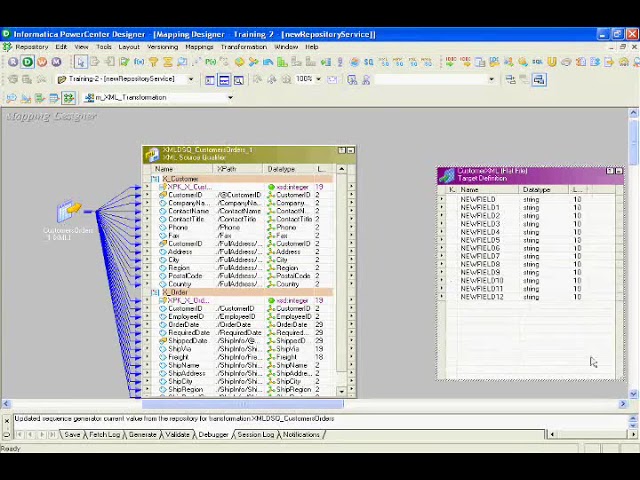Toggle the Overview window icon

coord(239,80)
